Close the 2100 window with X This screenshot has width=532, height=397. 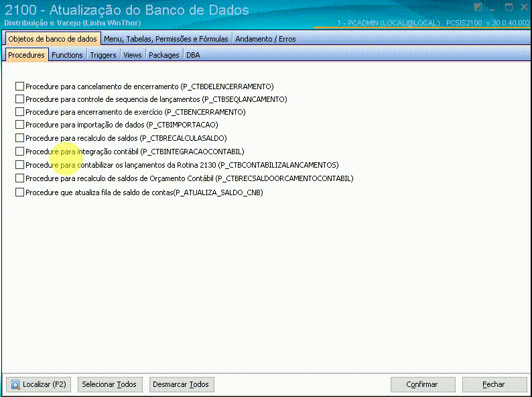click(x=524, y=7)
